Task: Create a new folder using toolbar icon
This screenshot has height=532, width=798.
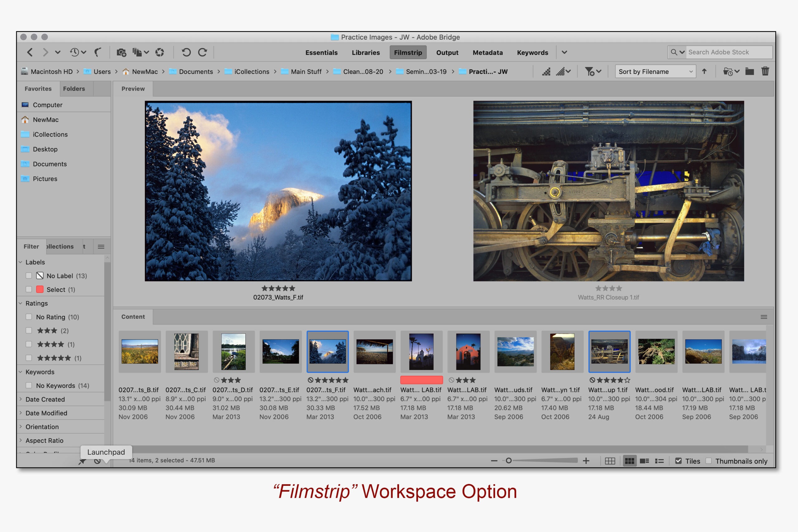Action: 750,72
